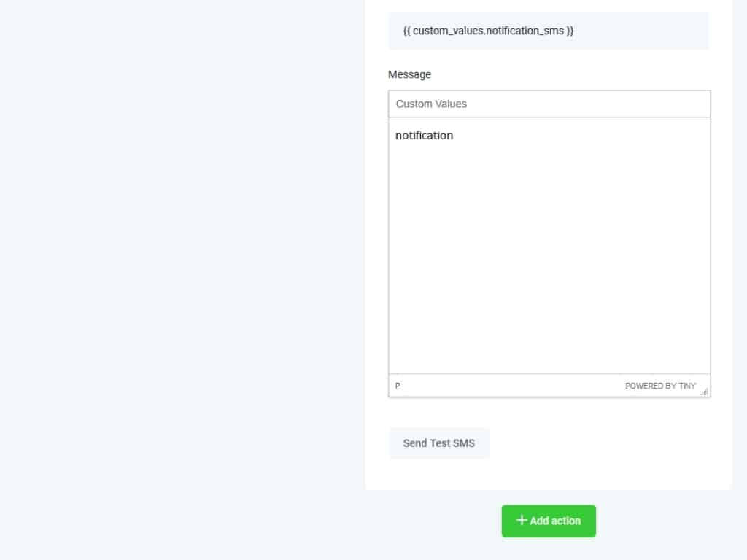747x560 pixels.
Task: Click the "Add action" label text
Action: tap(555, 521)
